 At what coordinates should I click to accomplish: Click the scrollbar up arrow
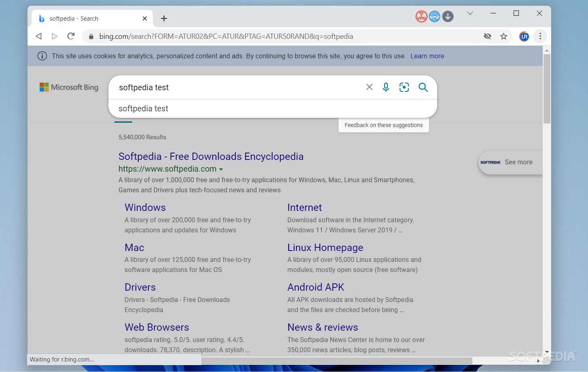coord(547,51)
